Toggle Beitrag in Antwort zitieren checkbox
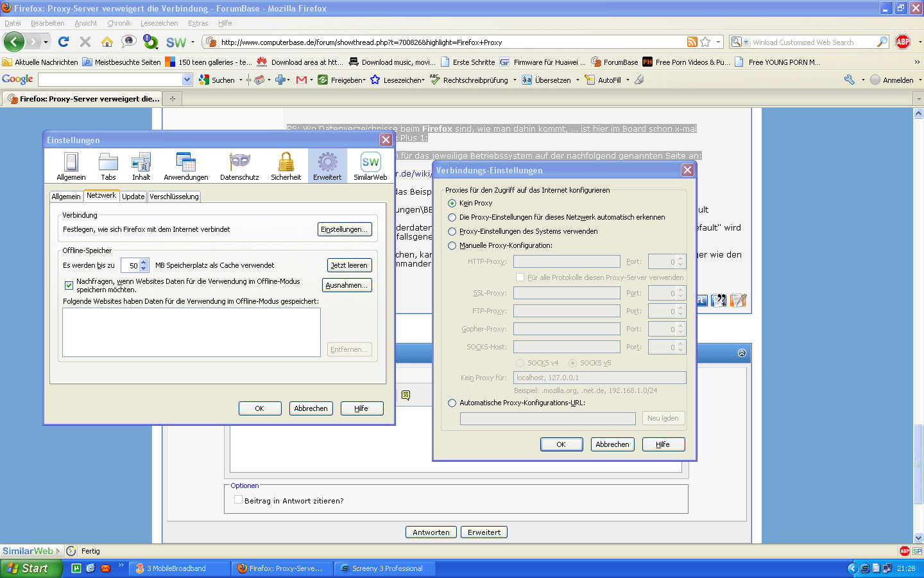This screenshot has width=924, height=578. [x=238, y=500]
